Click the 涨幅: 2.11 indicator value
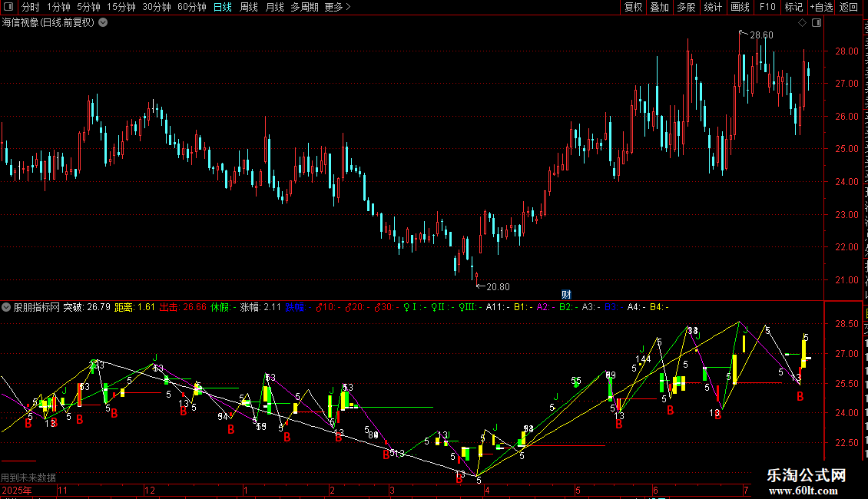The height and width of the screenshot is (499, 868). point(260,307)
